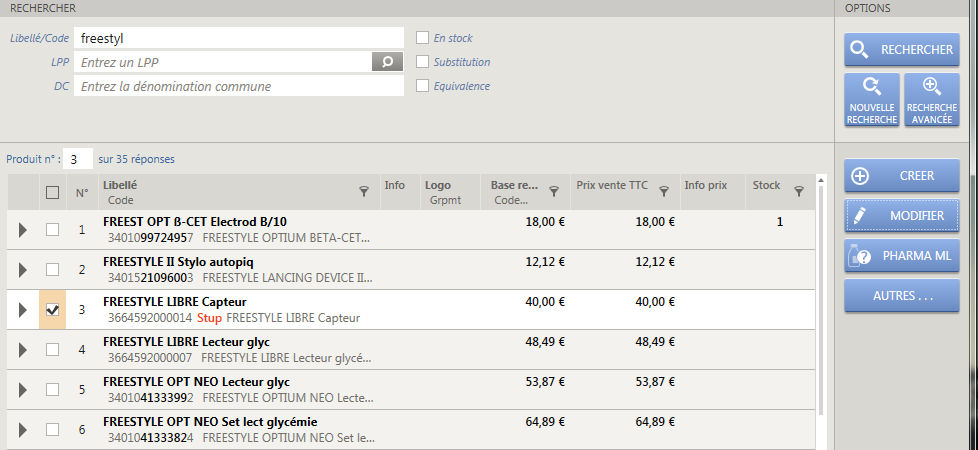Open PHARMA ML
Viewport: 978px width, 450px height.
(x=902, y=255)
